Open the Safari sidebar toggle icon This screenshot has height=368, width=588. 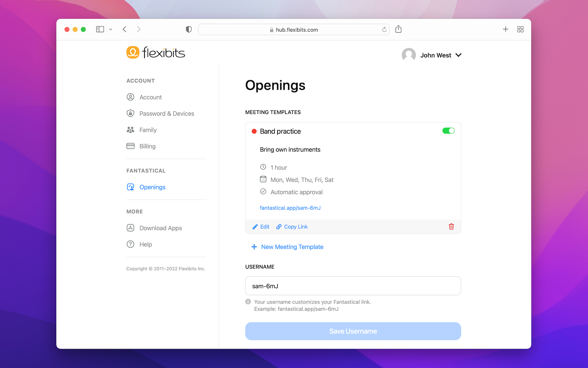point(100,29)
